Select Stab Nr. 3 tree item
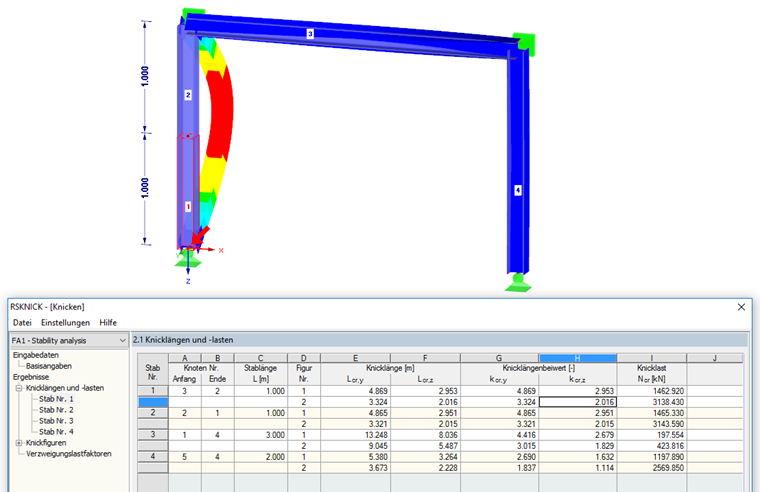 56,421
